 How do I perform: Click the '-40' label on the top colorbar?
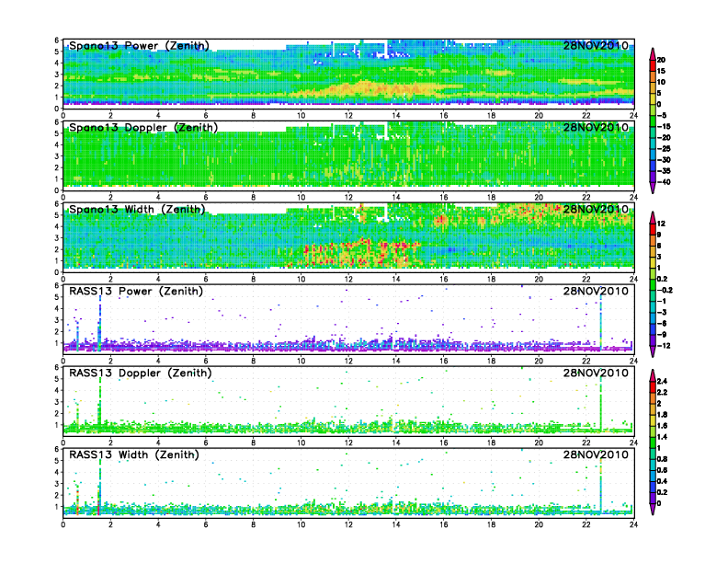pyautogui.click(x=664, y=182)
